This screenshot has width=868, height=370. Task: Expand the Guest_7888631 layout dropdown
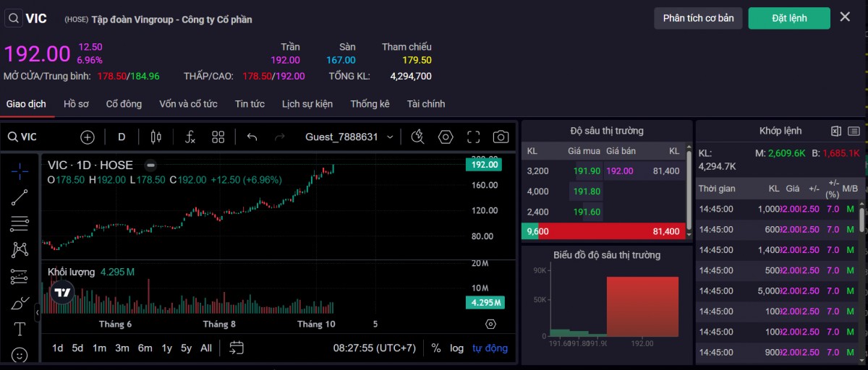[x=391, y=137]
